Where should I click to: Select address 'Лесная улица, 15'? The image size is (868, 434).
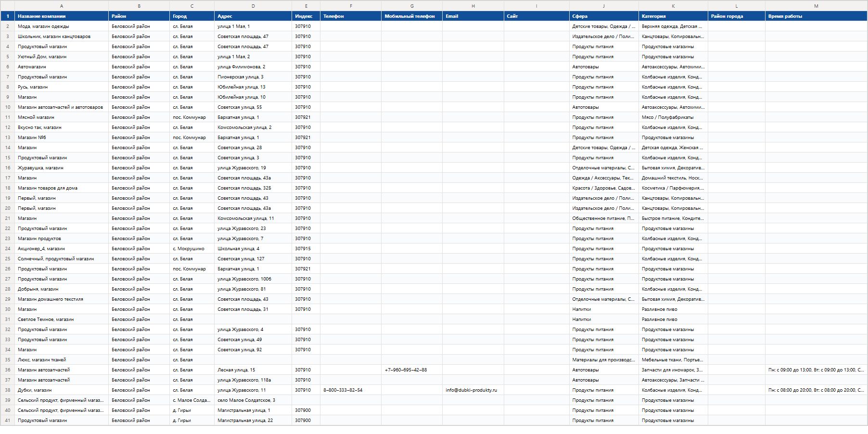pyautogui.click(x=253, y=370)
